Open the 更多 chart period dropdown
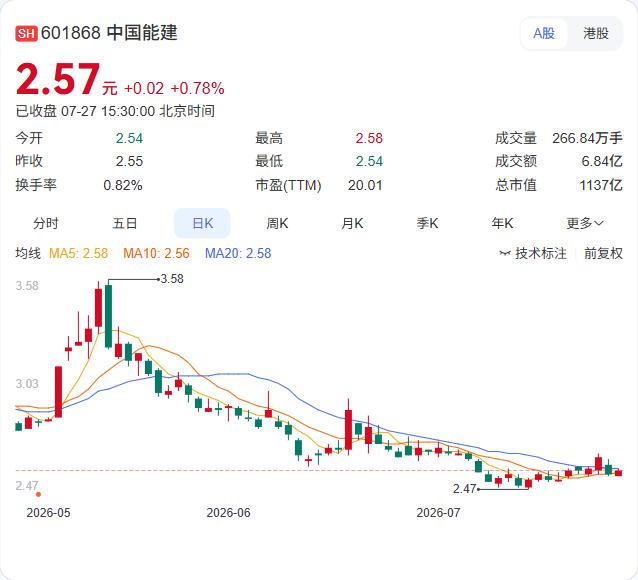This screenshot has height=580, width=638. (x=585, y=223)
